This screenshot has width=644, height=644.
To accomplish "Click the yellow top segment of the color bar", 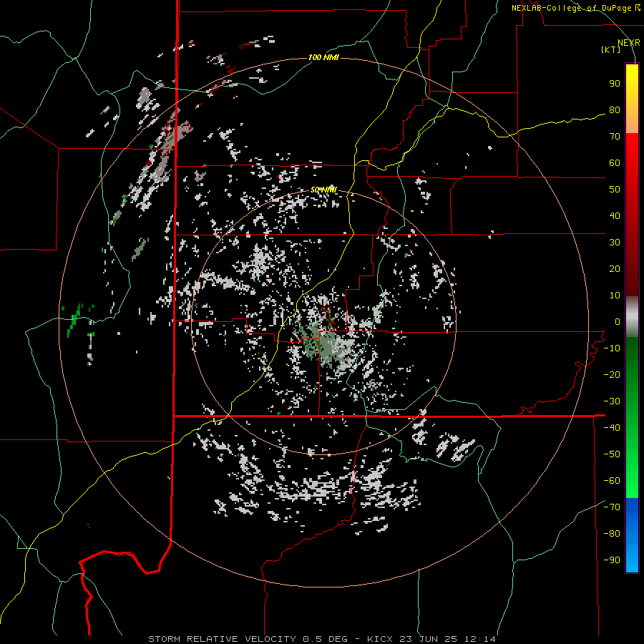I will pos(632,99).
